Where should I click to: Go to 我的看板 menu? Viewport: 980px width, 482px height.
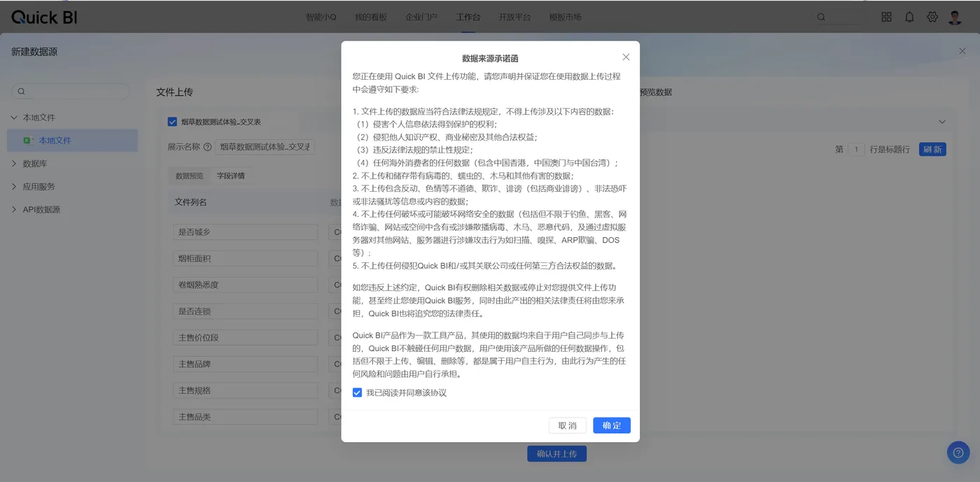371,17
